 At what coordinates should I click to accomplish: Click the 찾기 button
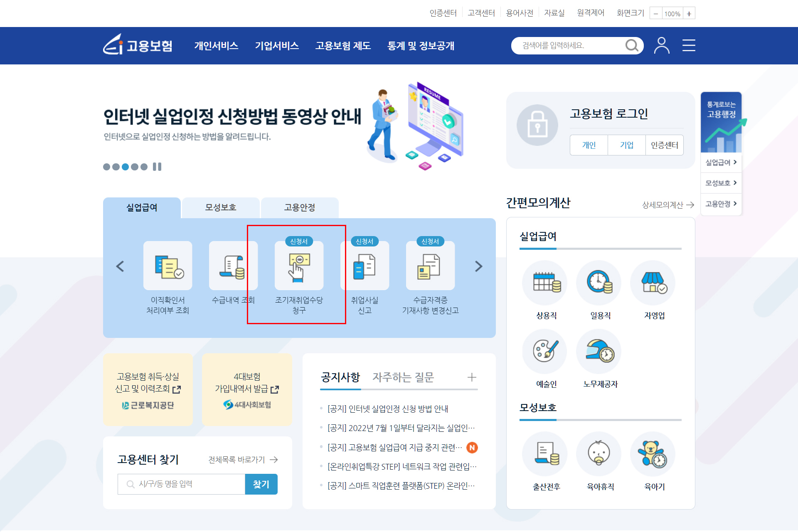click(261, 484)
